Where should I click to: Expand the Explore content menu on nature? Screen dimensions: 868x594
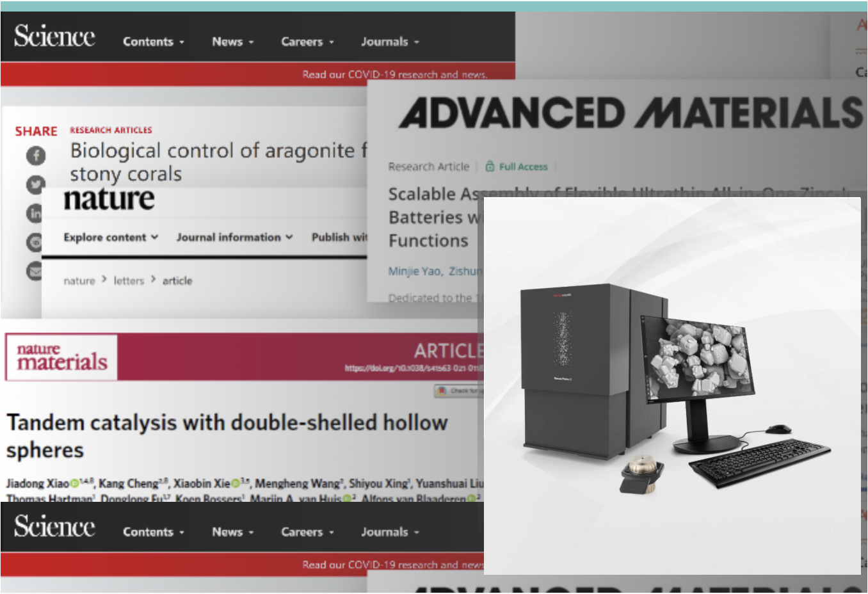tap(111, 237)
